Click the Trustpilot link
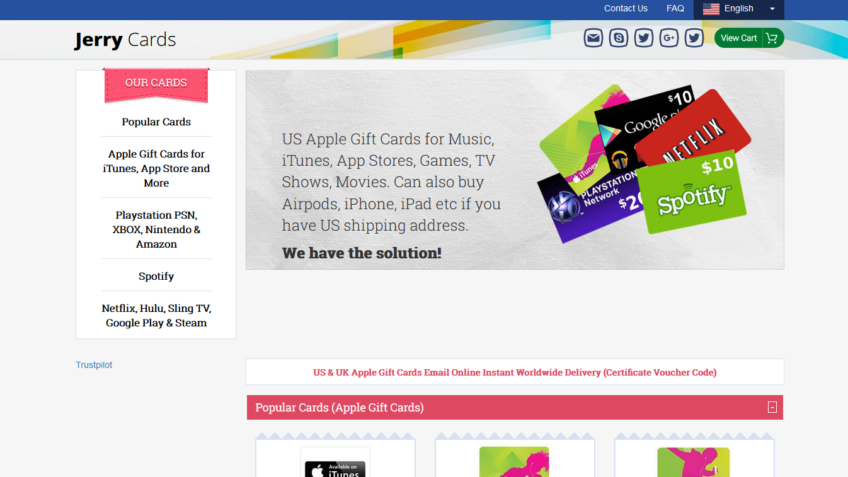The height and width of the screenshot is (477, 848). (x=94, y=365)
